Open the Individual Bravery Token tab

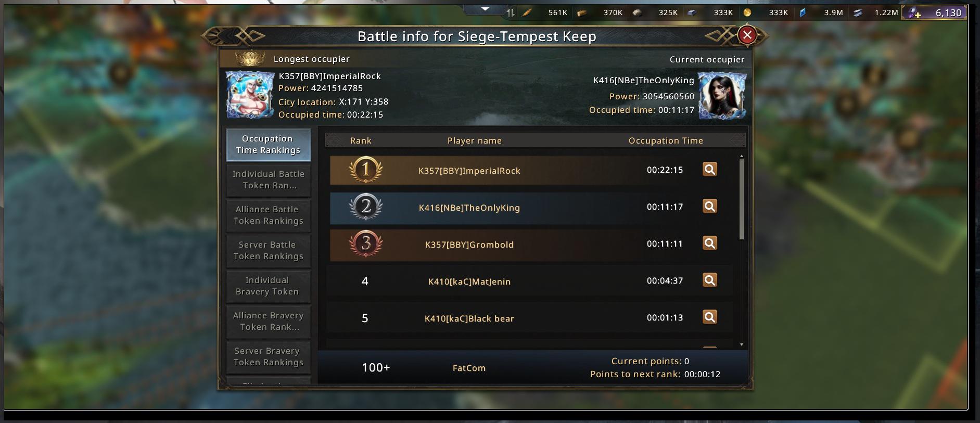pyautogui.click(x=269, y=286)
